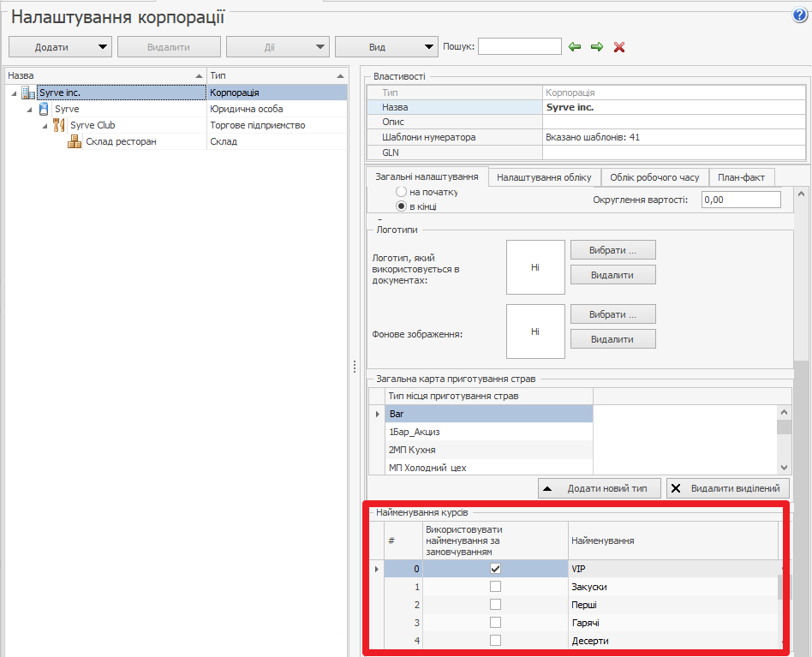Click the green left arrow search icon
This screenshot has width=812, height=657.
(x=575, y=46)
